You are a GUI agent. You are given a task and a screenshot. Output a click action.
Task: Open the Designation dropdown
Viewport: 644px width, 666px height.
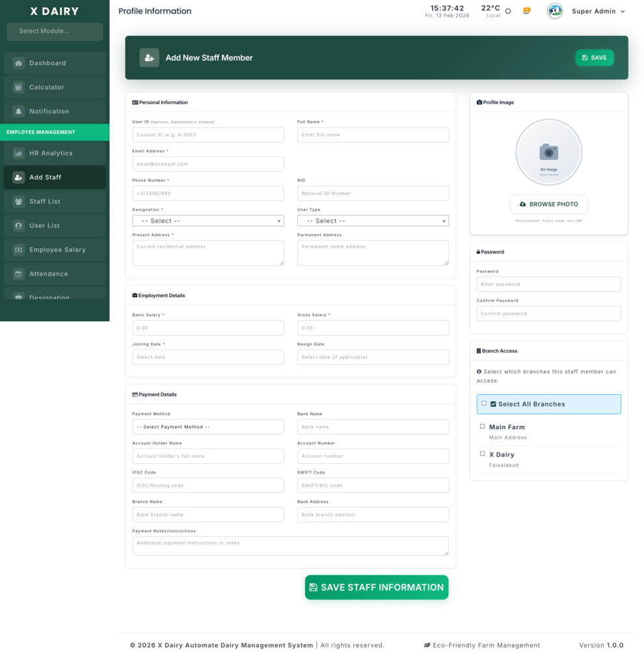(x=208, y=221)
